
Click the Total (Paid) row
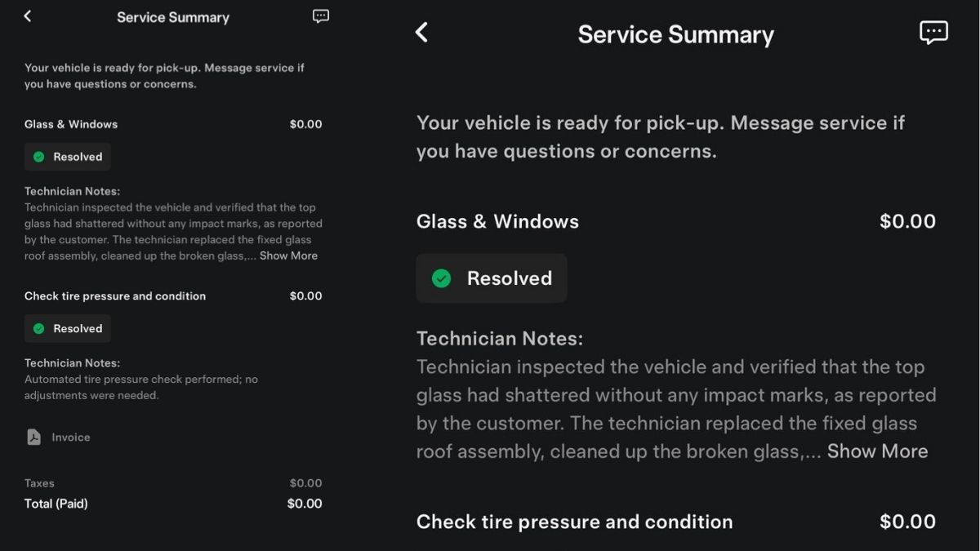click(56, 504)
